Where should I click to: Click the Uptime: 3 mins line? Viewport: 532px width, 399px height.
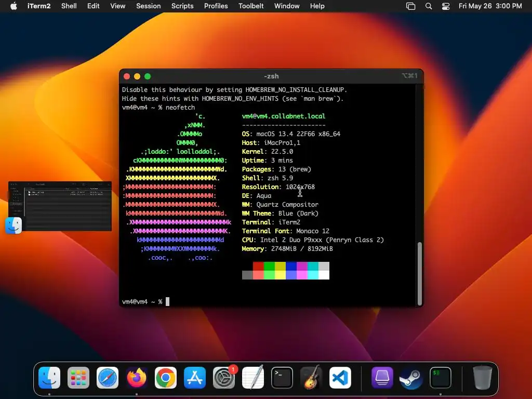(267, 161)
